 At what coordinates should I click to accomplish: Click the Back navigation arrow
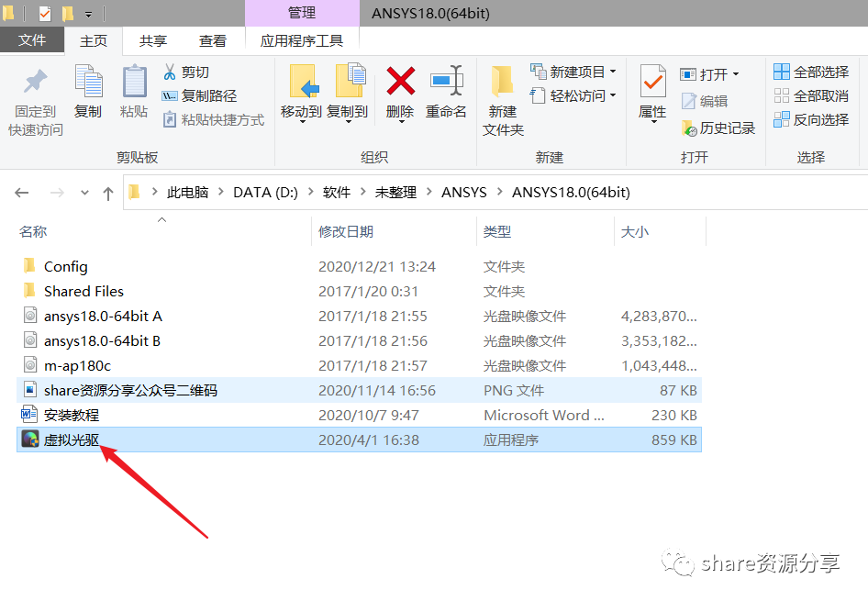(x=22, y=193)
